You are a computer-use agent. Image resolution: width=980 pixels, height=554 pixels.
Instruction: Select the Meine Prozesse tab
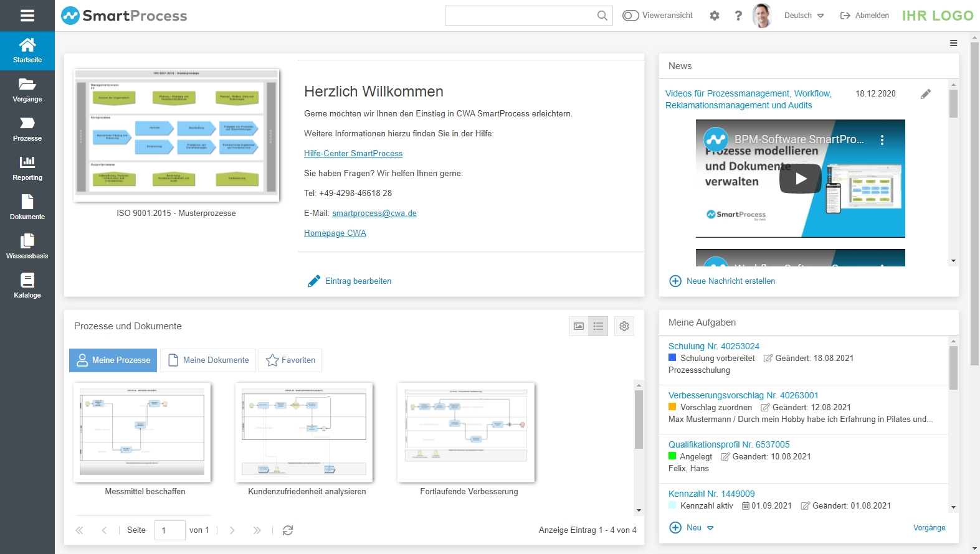[113, 360]
